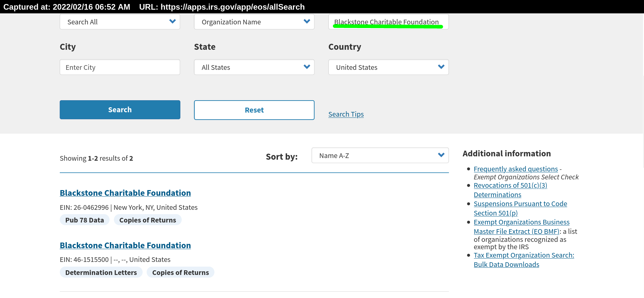Viewport: 644px width, 298px height.
Task: Click the Reset button
Action: pyautogui.click(x=254, y=110)
